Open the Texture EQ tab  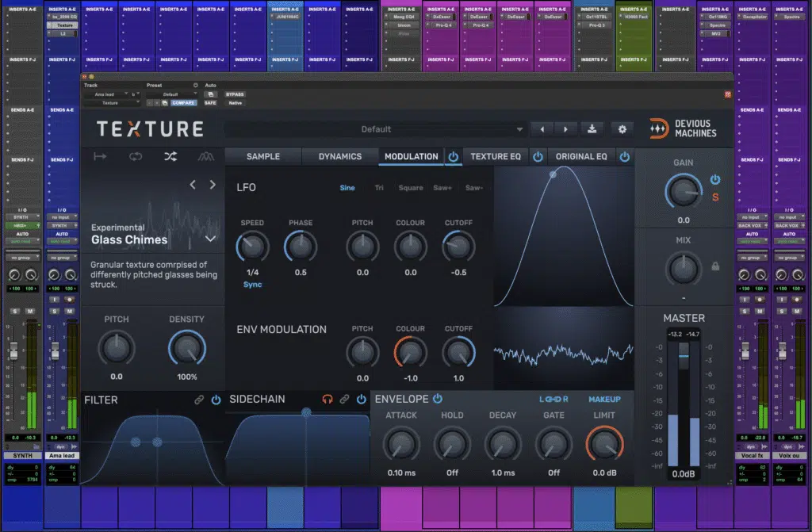click(x=496, y=156)
